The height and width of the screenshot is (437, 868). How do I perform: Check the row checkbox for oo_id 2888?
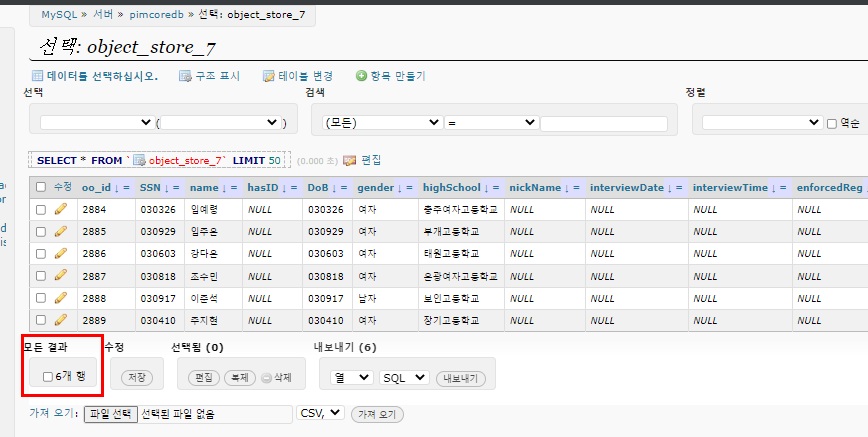click(41, 298)
